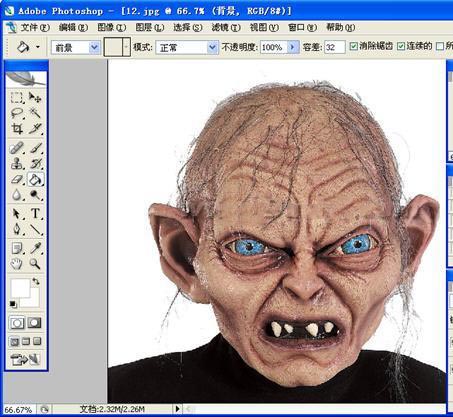This screenshot has height=417, width=453.
Task: Select the Brush tool
Action: [x=35, y=148]
